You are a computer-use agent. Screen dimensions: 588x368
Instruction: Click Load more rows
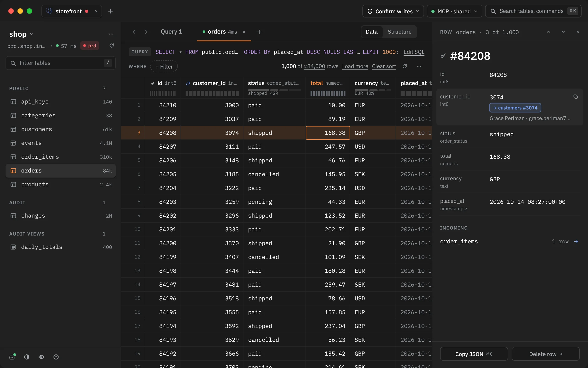pyautogui.click(x=355, y=66)
